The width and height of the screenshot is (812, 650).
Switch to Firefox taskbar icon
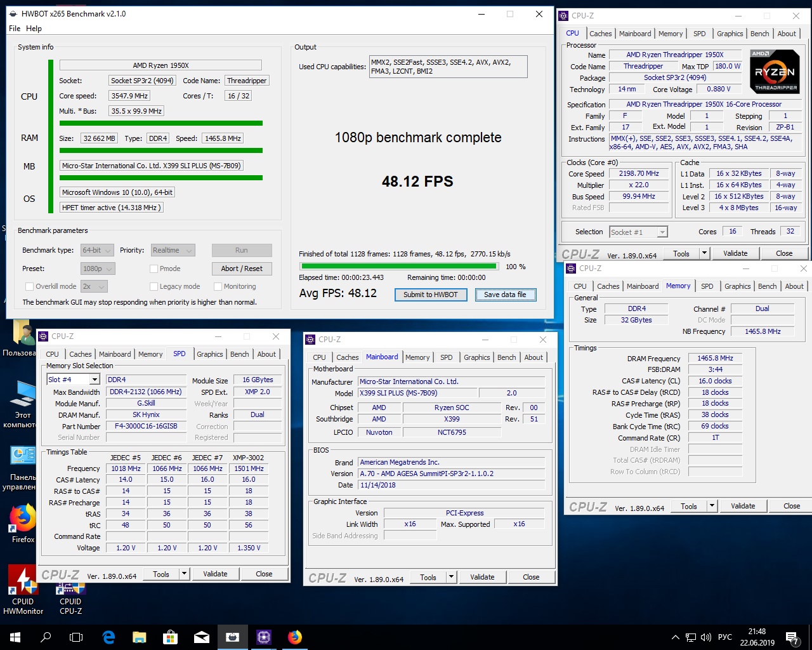coord(295,637)
